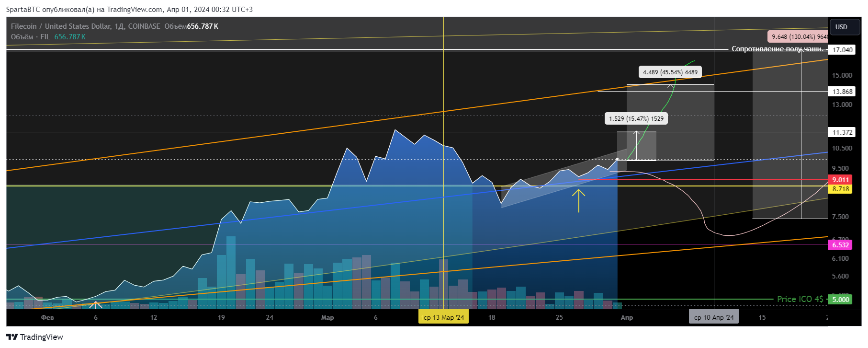
Task: Click the USD currency label
Action: tap(841, 27)
